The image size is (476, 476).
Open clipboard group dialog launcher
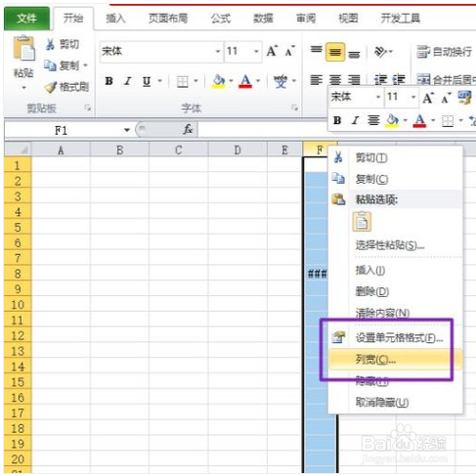(x=87, y=108)
